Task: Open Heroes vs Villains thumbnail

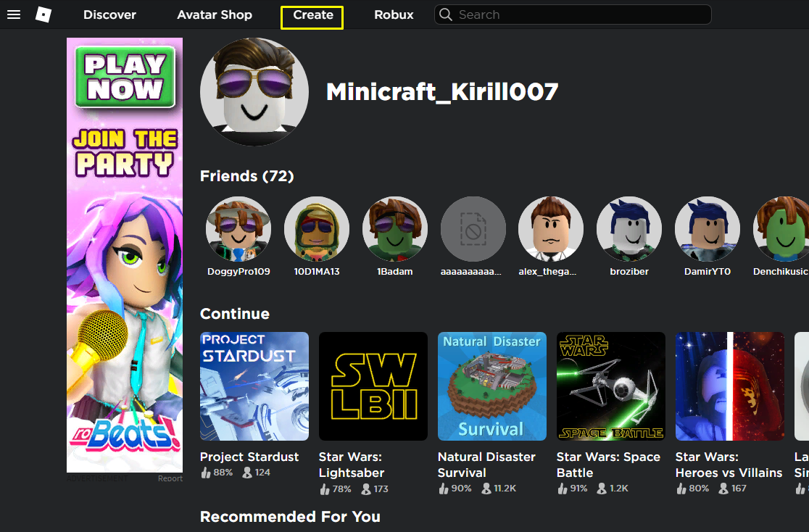Action: (x=730, y=386)
